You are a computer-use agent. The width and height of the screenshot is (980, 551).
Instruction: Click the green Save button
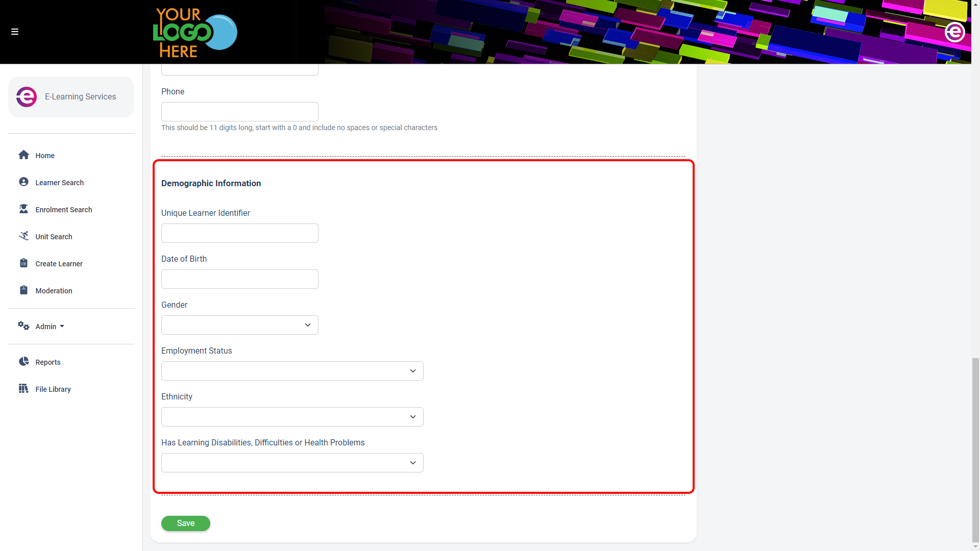[x=186, y=523]
